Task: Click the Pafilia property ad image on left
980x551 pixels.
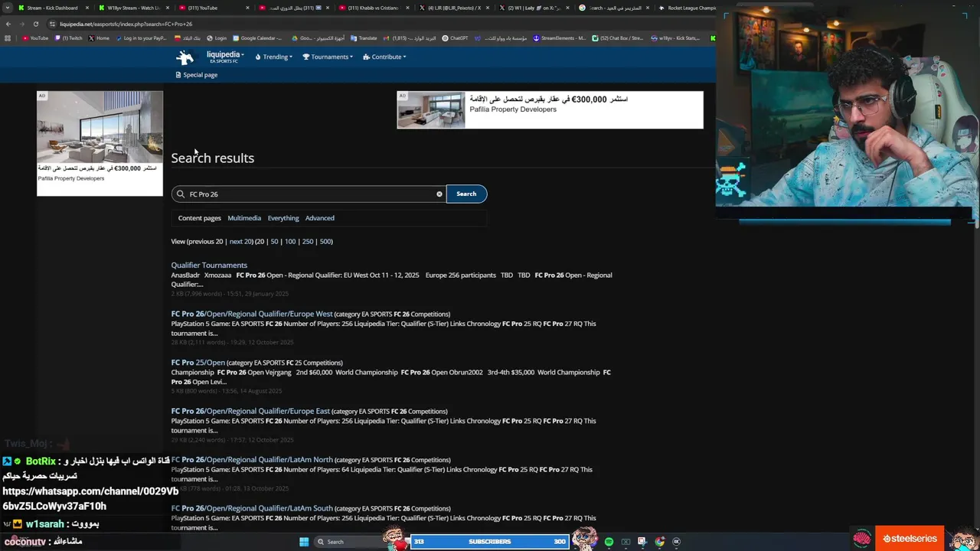Action: pos(100,126)
